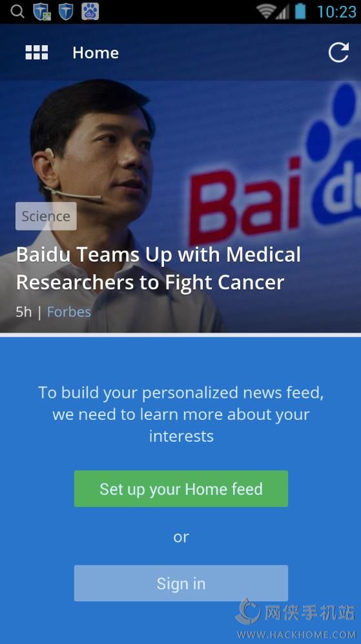361x644 pixels.
Task: Tap the 10:23 clock in status bar
Action: point(336,12)
